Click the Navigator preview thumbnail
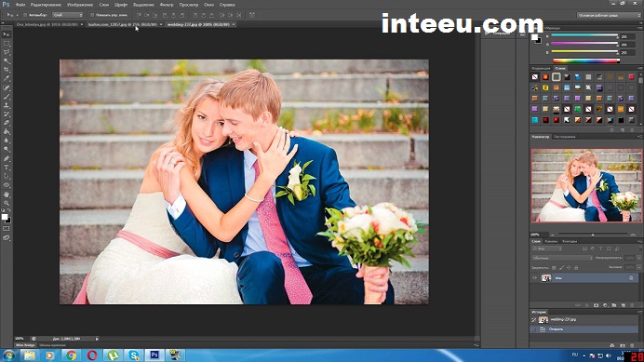The width and height of the screenshot is (644, 362). (586, 185)
